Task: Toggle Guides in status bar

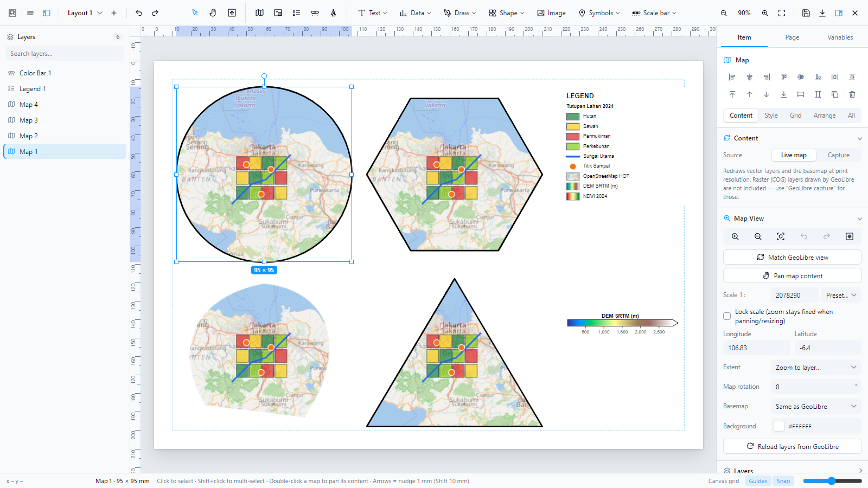Action: [758, 481]
